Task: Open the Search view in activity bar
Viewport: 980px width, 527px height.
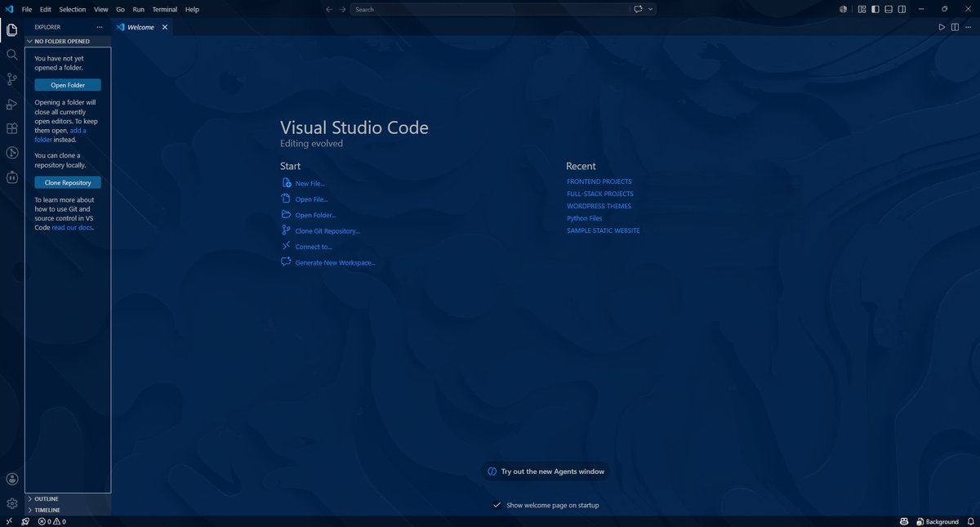Action: (12, 55)
